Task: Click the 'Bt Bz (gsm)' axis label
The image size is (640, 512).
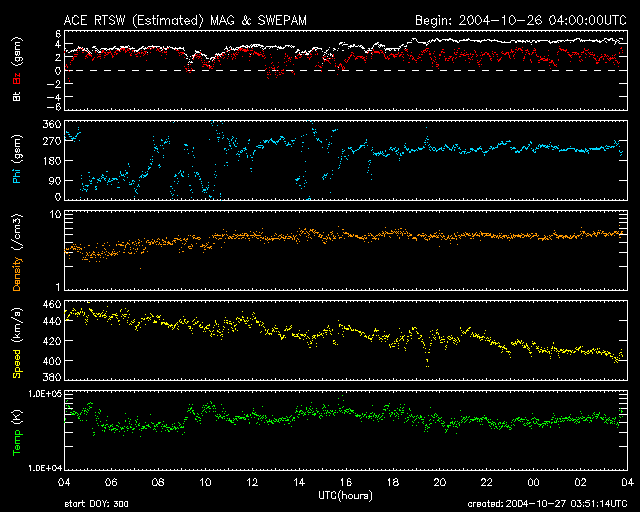Action: click(17, 69)
